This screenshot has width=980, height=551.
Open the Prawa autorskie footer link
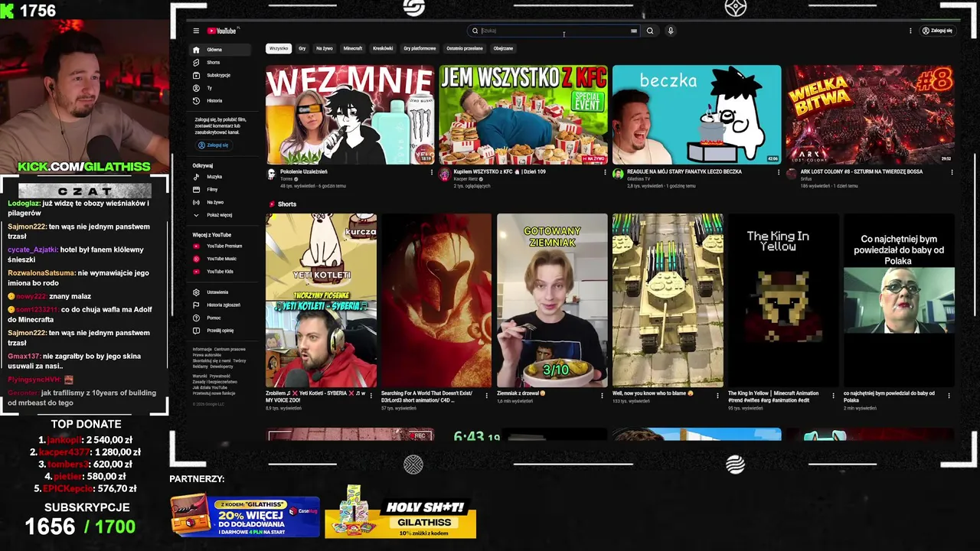[207, 355]
